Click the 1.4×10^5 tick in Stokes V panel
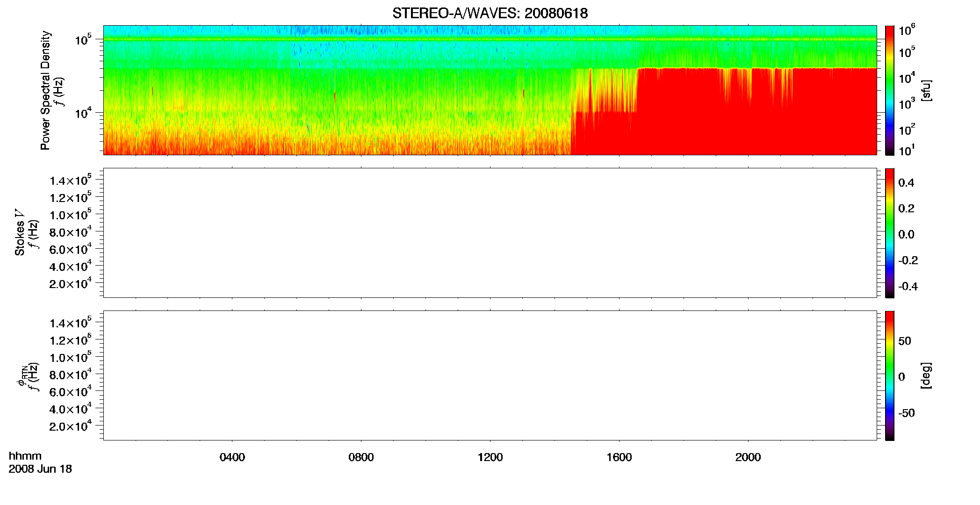Screen dimensions: 980x505 (x=71, y=180)
